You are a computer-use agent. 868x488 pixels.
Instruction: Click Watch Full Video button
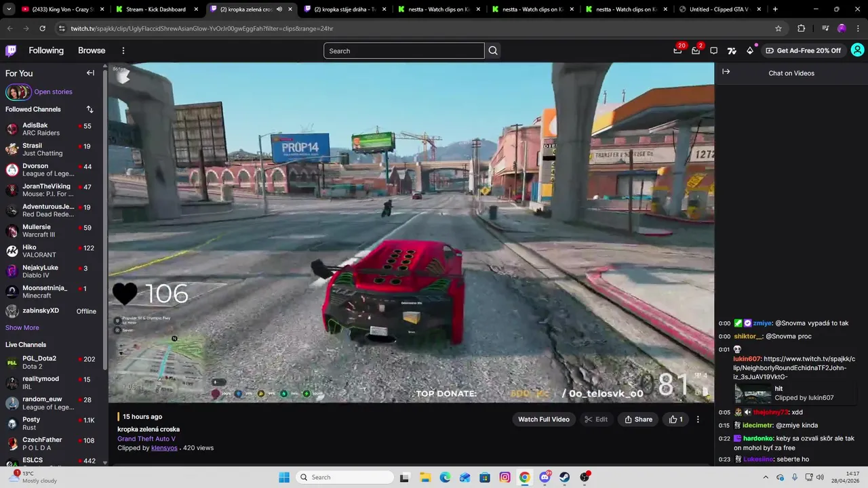[544, 420]
